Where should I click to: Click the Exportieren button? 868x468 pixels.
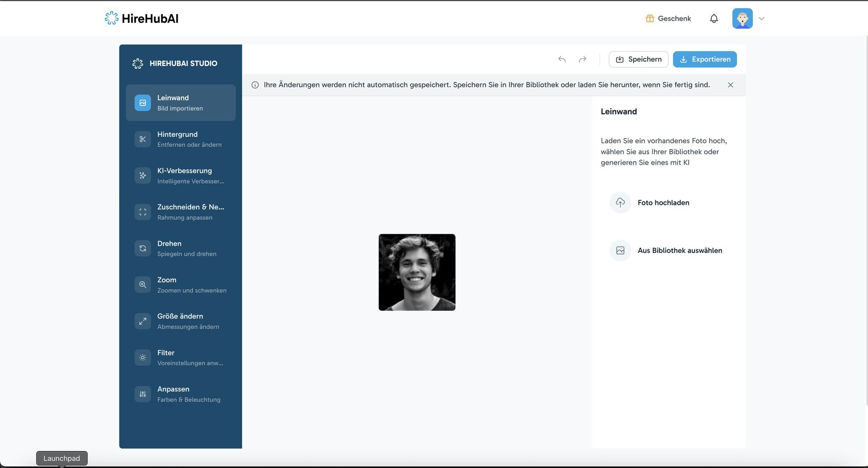(704, 59)
